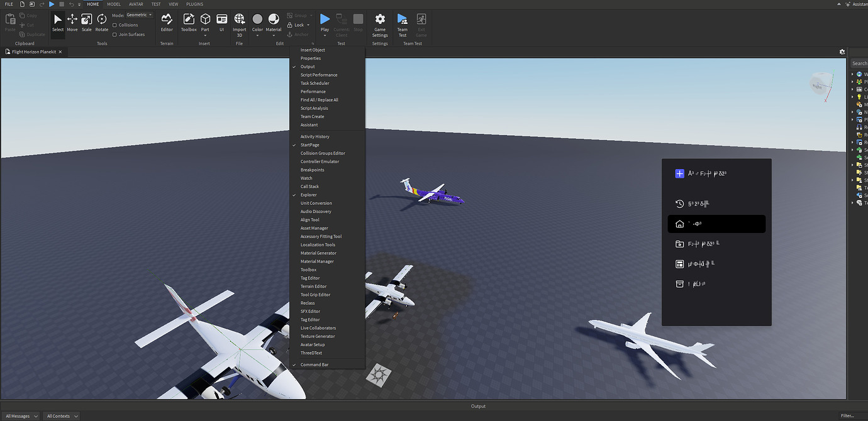Toggle the Properties menu entry
The height and width of the screenshot is (421, 868).
click(327, 58)
